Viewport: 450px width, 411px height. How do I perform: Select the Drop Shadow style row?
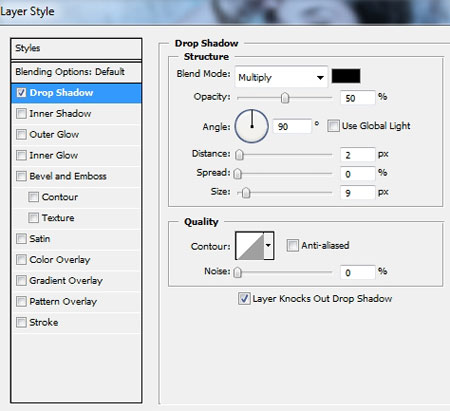coord(76,93)
